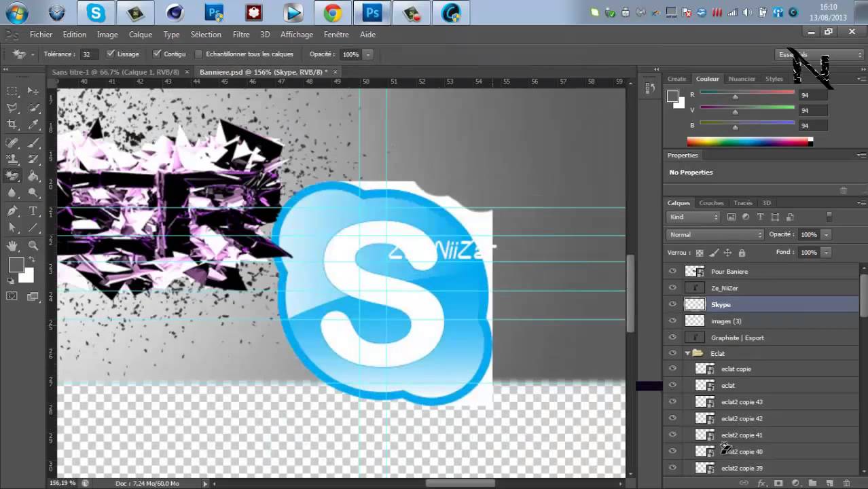Open the Calque menu
Viewport: 868px width, 489px height.
[141, 35]
